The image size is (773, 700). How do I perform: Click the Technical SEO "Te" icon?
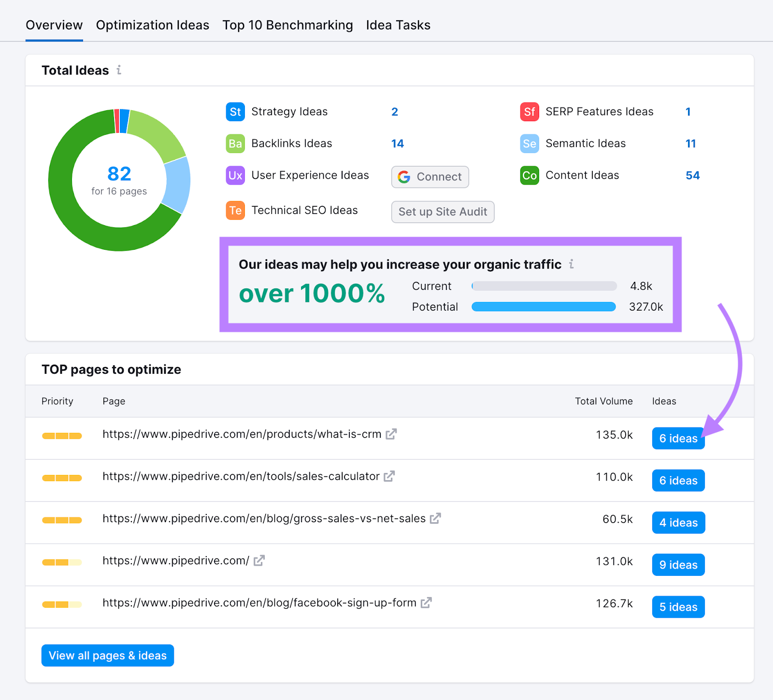235,210
